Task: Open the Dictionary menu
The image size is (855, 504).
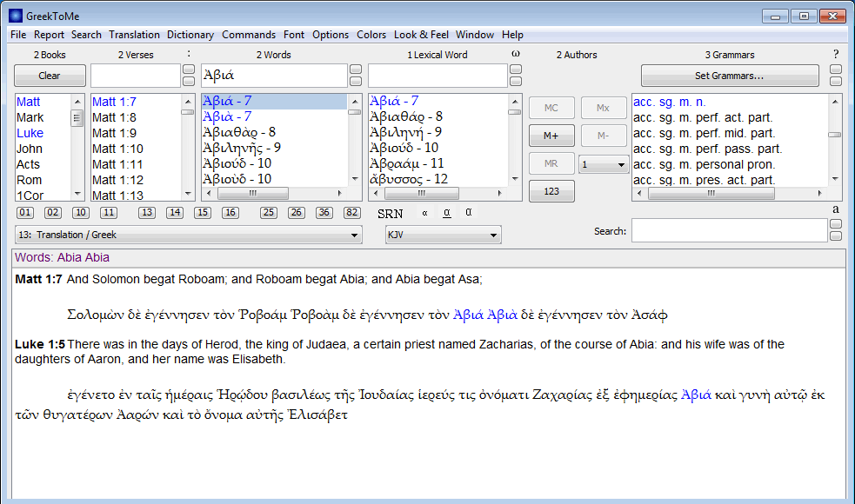Action: point(190,35)
